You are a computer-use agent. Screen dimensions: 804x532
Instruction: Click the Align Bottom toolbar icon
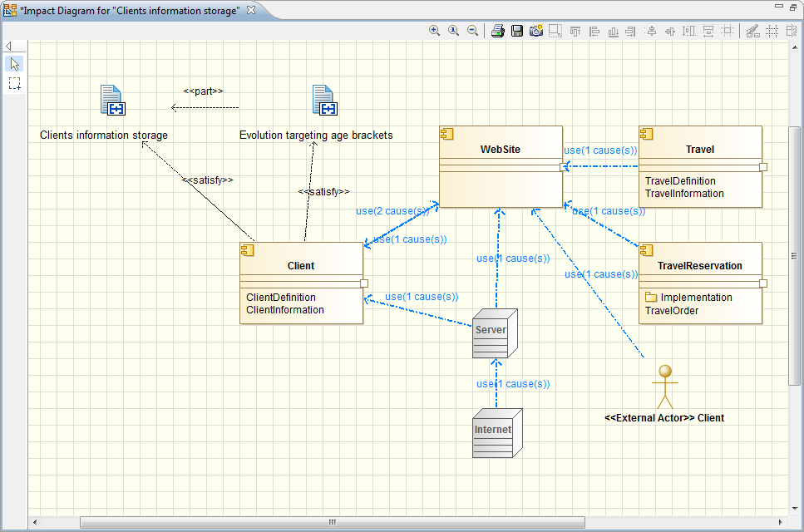point(613,32)
